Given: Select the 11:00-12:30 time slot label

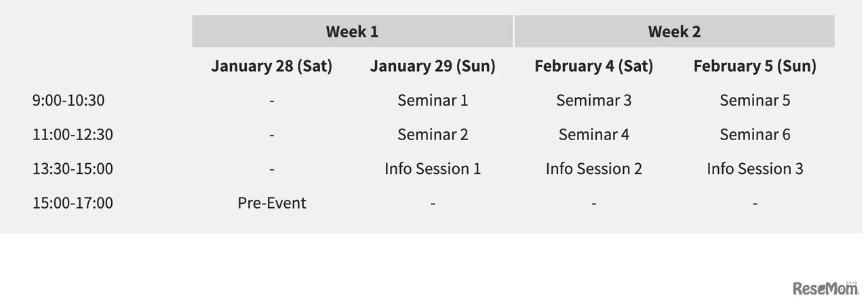Looking at the screenshot, I should (73, 134).
